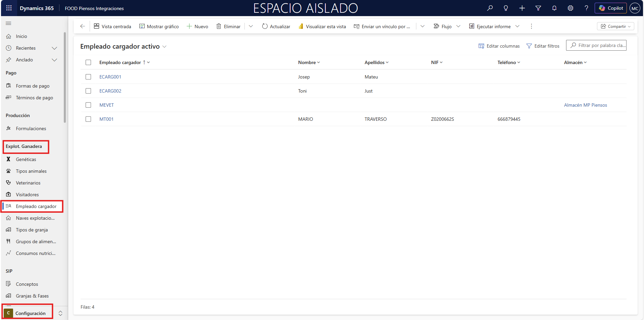Select the checkbox for row MT001

click(88, 119)
